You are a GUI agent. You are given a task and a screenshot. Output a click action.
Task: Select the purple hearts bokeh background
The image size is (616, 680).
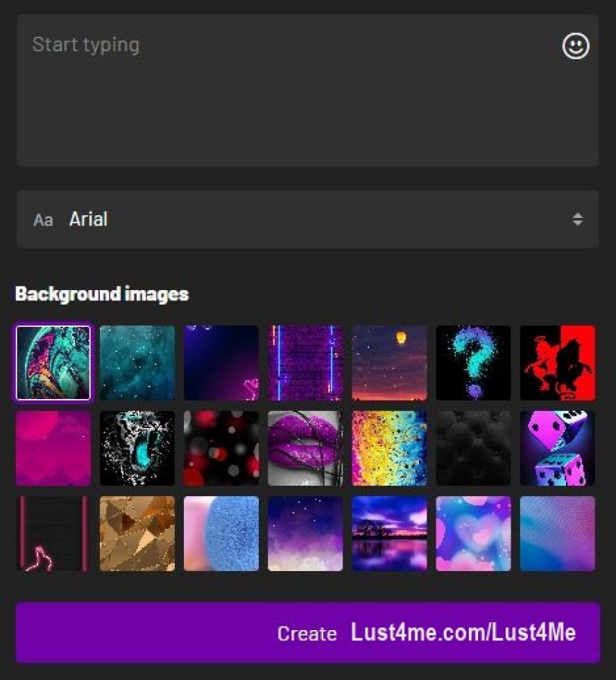point(473,534)
